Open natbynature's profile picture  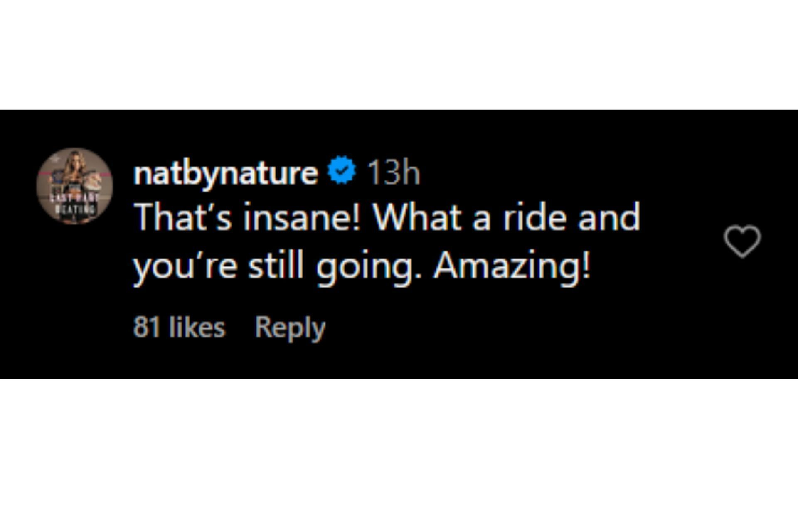(75, 186)
